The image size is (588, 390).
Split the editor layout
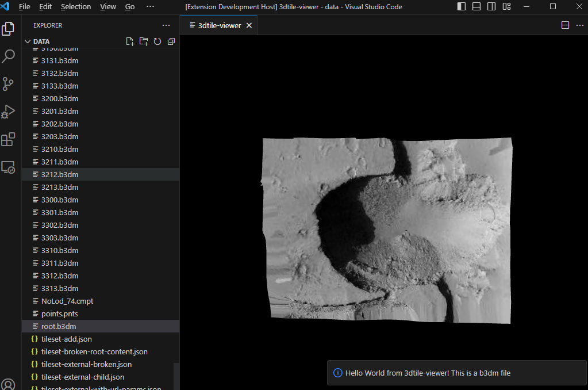(565, 25)
